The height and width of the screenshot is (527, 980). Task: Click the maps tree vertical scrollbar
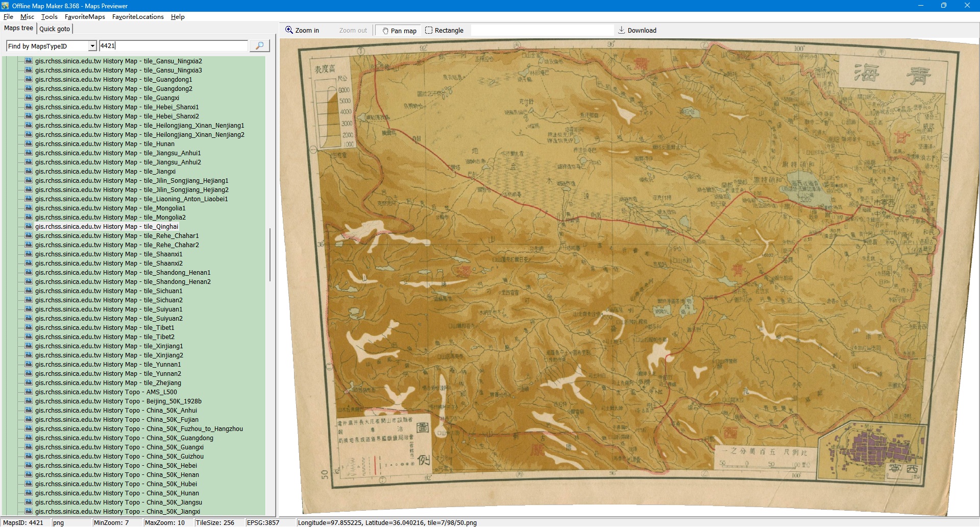point(270,255)
